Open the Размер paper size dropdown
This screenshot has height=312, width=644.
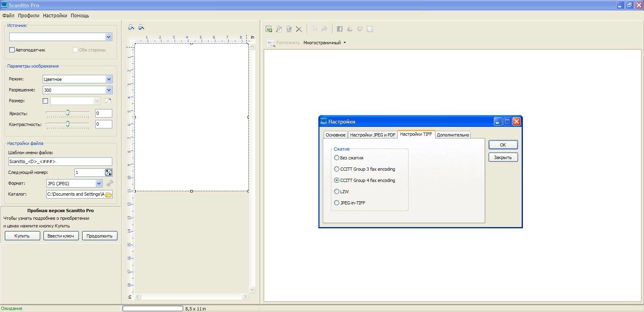point(97,101)
